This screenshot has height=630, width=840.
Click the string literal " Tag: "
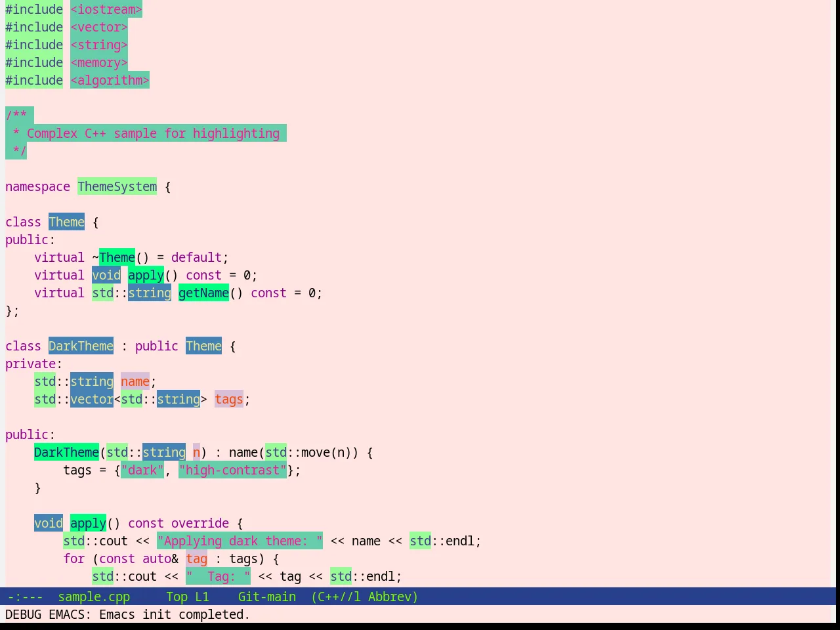pyautogui.click(x=218, y=576)
